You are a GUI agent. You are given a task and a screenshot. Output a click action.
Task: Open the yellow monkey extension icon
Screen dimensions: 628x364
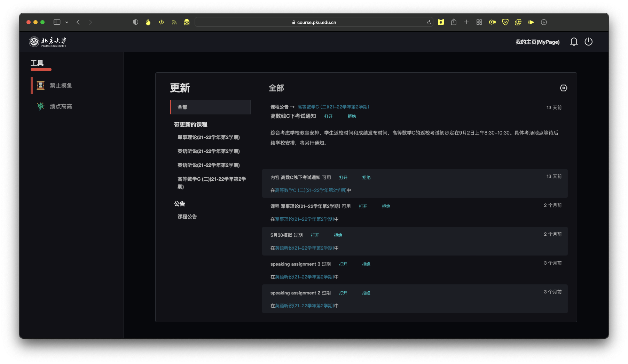[187, 22]
